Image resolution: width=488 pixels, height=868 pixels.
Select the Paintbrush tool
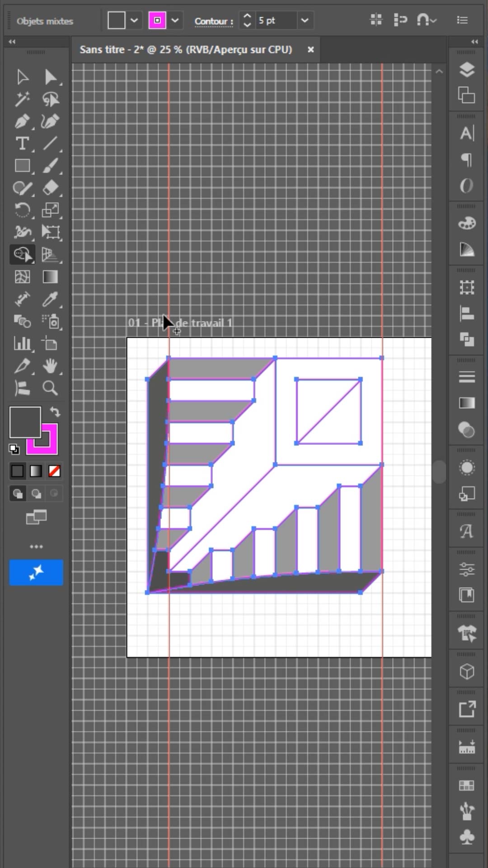coord(50,165)
